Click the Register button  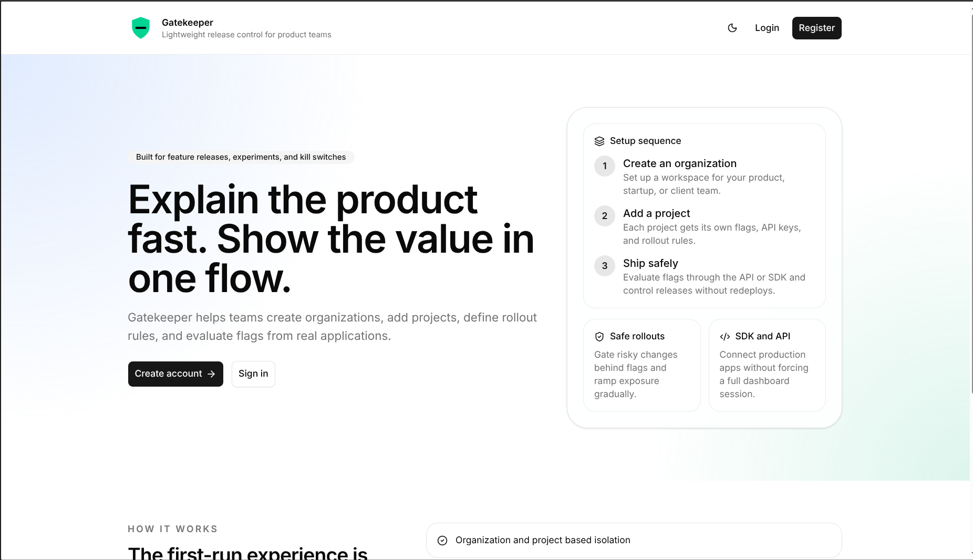(x=816, y=28)
